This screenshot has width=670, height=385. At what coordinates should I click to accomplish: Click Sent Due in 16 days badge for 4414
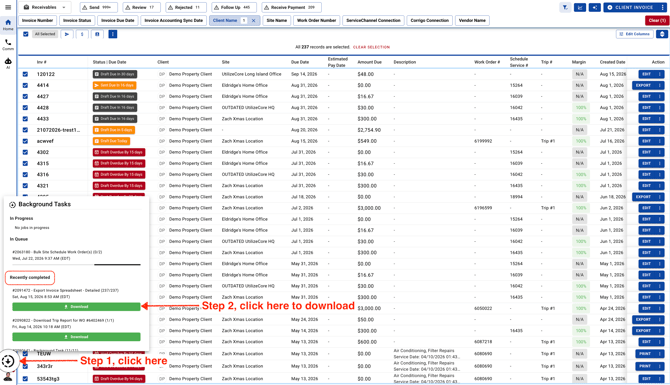click(115, 85)
